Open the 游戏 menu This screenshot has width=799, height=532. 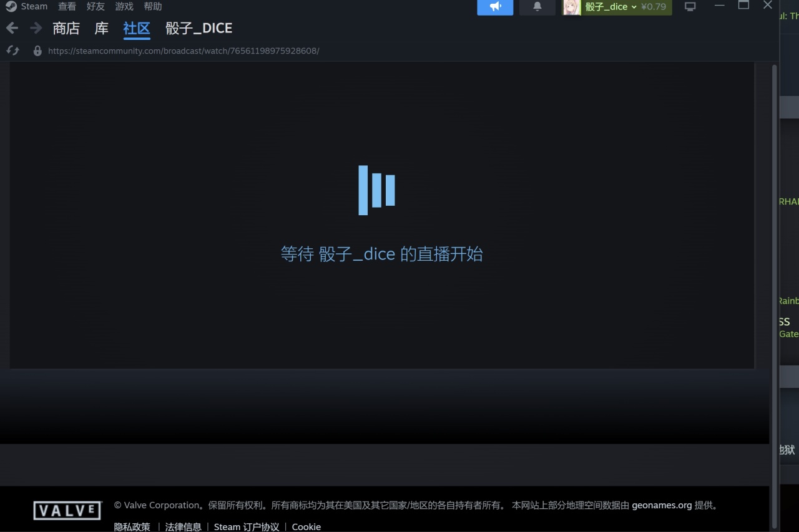point(124,6)
